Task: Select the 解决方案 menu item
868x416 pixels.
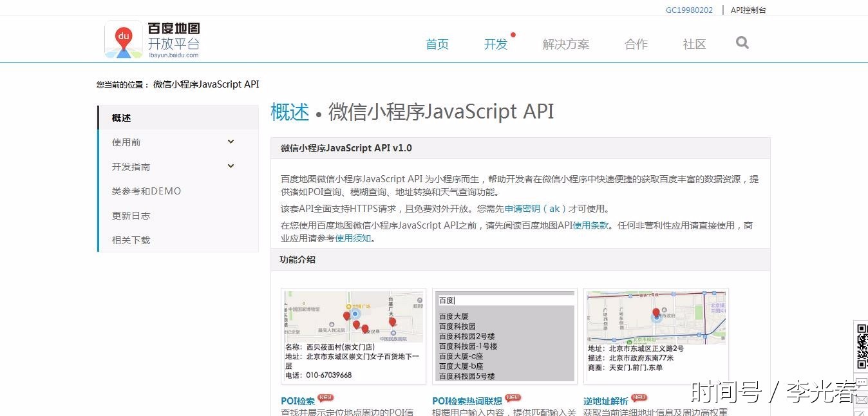Action: [565, 44]
